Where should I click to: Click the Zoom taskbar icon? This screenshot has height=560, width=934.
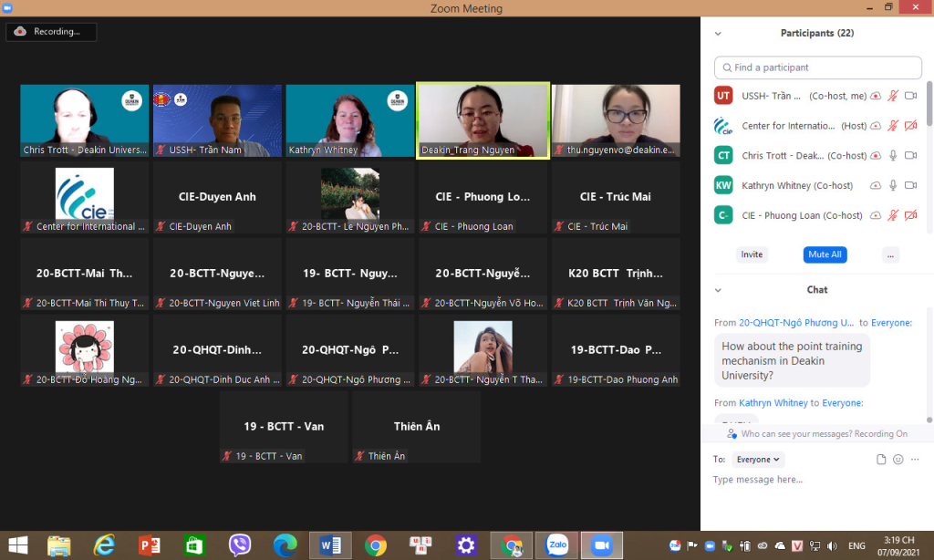pyautogui.click(x=602, y=545)
